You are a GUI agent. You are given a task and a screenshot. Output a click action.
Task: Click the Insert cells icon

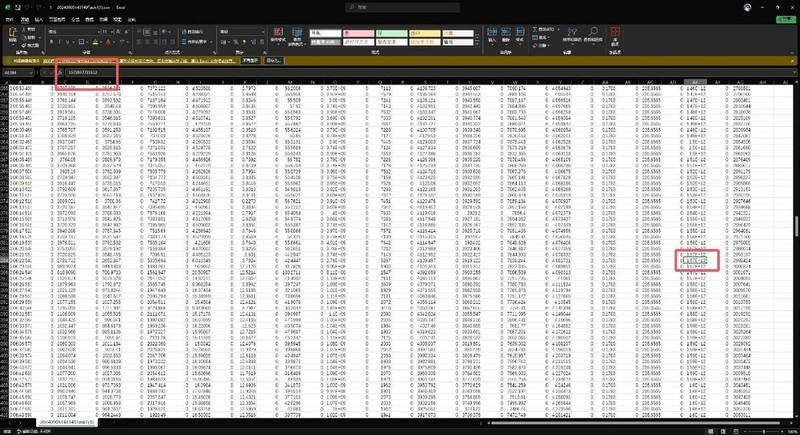tap(492, 35)
